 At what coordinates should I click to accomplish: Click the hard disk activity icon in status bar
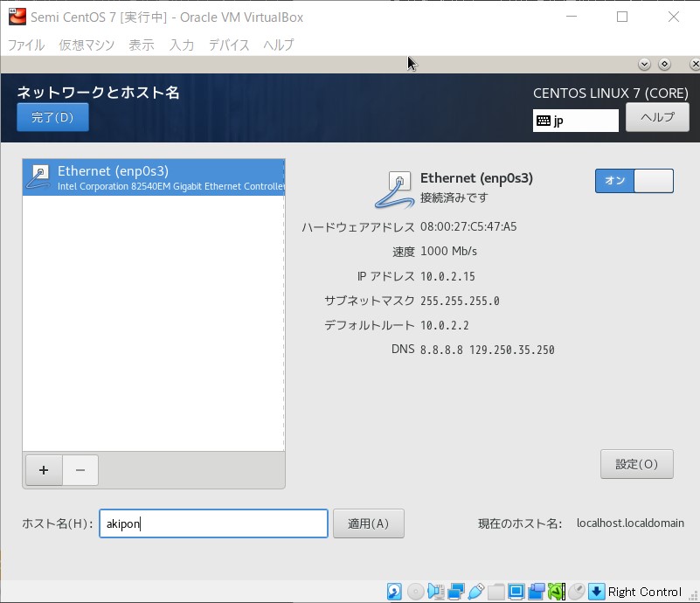pyautogui.click(x=394, y=592)
